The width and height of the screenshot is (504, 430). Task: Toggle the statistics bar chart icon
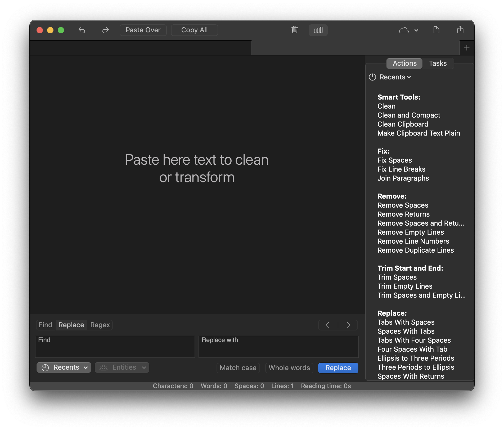(x=318, y=30)
